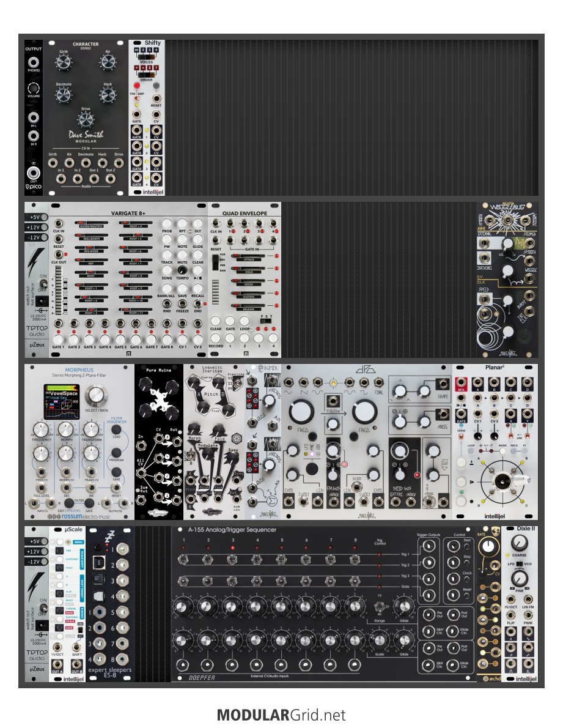Click the Start button on the A-155

(467, 547)
